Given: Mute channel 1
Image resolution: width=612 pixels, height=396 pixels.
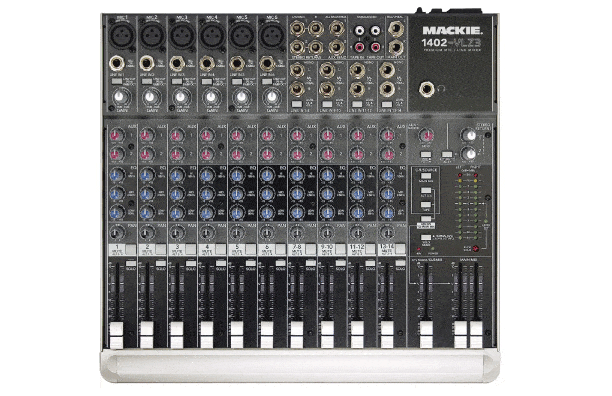Looking at the screenshot, I should (x=130, y=249).
